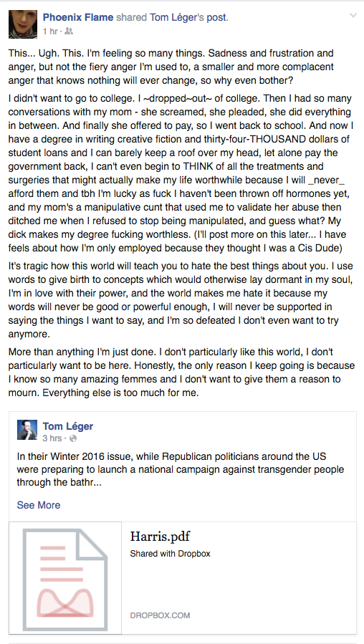The width and height of the screenshot is (364, 644).
Task: Open the post options chevron at top right
Action: pos(353,16)
